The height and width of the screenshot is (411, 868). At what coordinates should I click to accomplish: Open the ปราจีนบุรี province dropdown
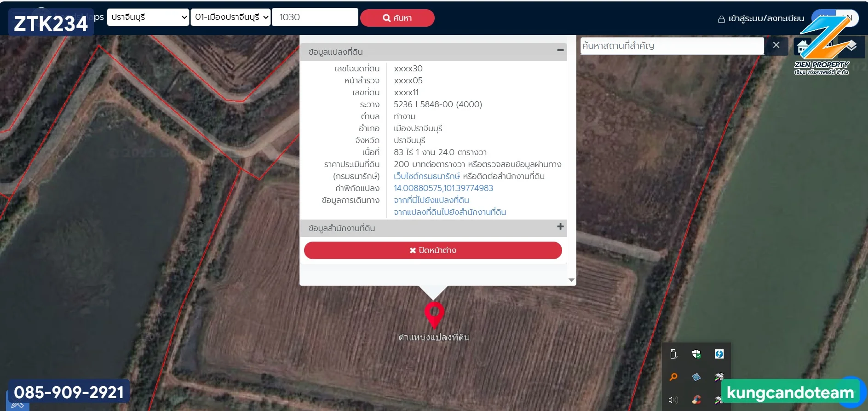148,17
